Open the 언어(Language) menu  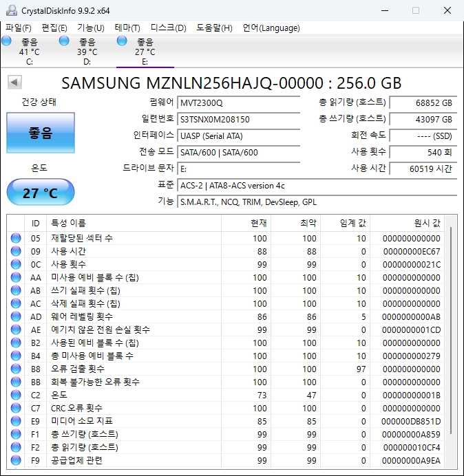click(x=271, y=28)
